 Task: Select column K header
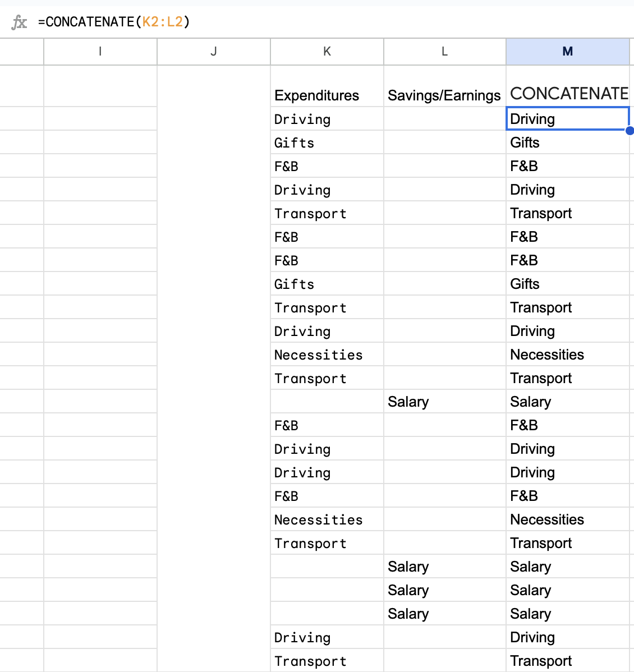(327, 52)
